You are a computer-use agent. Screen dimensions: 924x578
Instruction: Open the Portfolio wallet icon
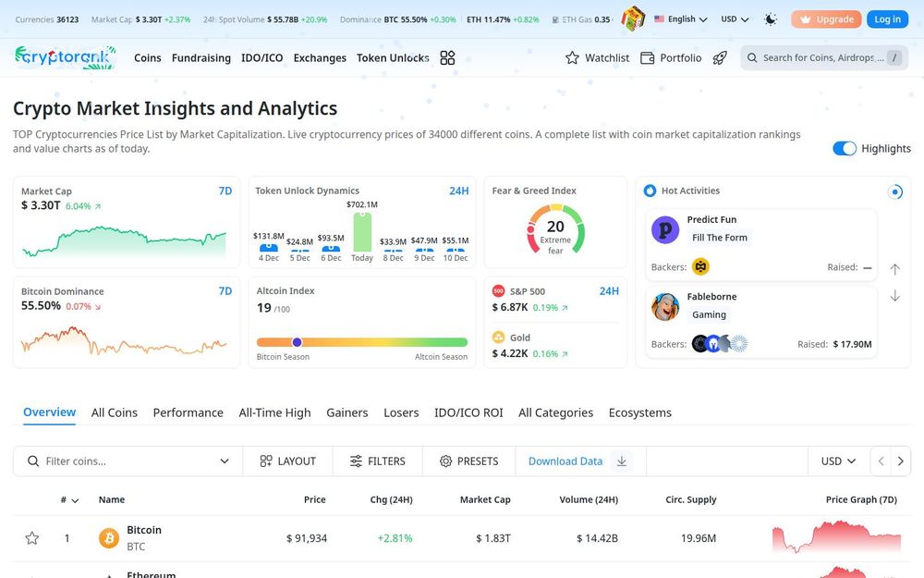click(x=647, y=57)
